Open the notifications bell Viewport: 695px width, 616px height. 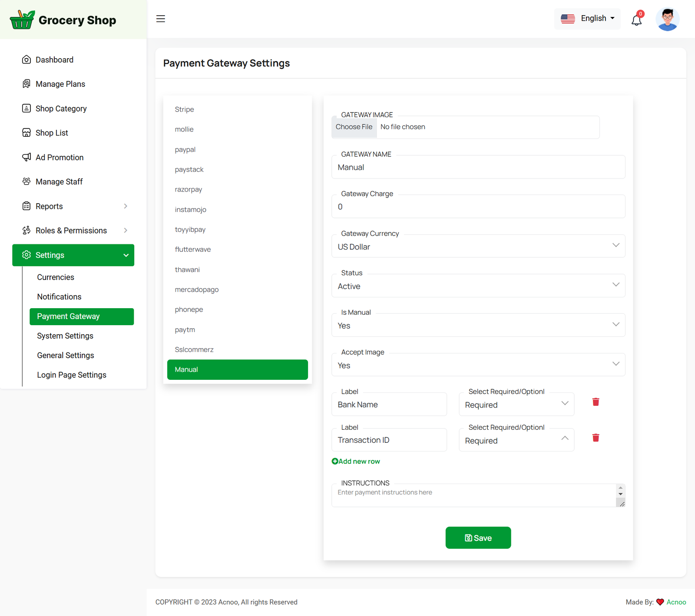click(636, 20)
